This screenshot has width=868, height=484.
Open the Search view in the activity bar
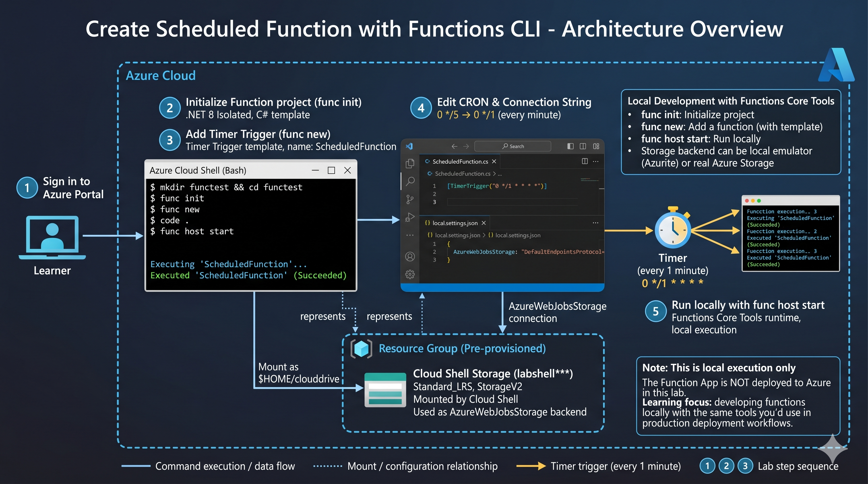pos(410,181)
